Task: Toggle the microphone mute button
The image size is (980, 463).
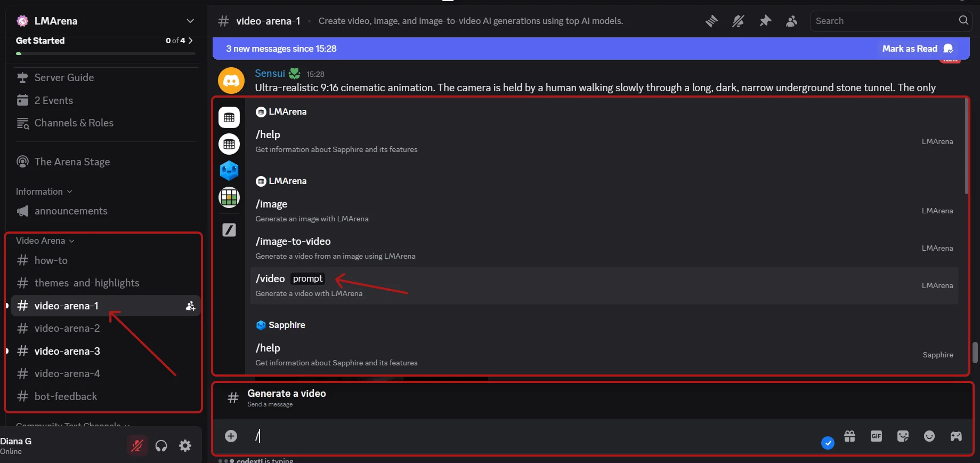Action: click(x=137, y=445)
